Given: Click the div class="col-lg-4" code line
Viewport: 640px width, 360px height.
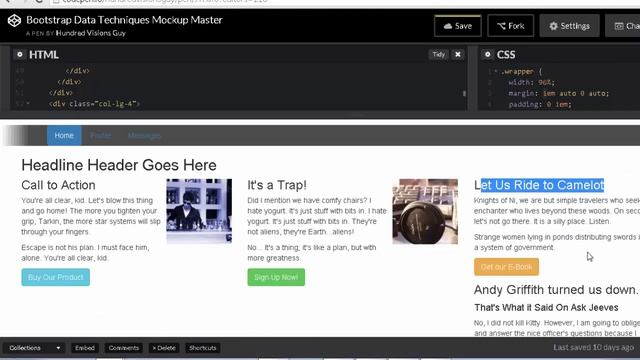Looking at the screenshot, I should (94, 104).
